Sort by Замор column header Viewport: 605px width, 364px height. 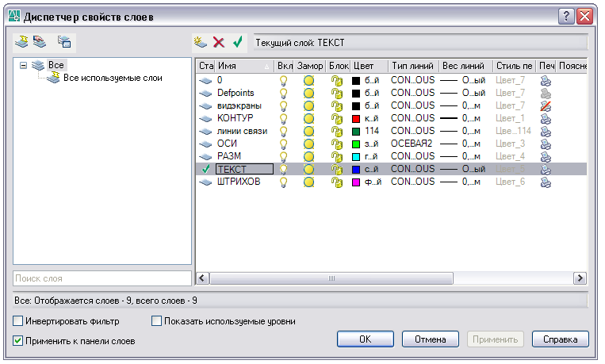coord(310,66)
